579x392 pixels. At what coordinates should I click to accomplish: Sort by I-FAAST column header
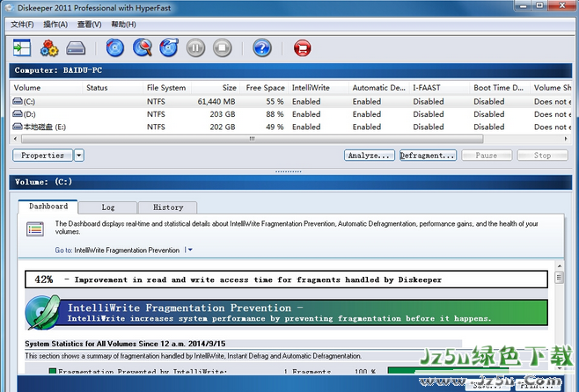[x=439, y=87]
